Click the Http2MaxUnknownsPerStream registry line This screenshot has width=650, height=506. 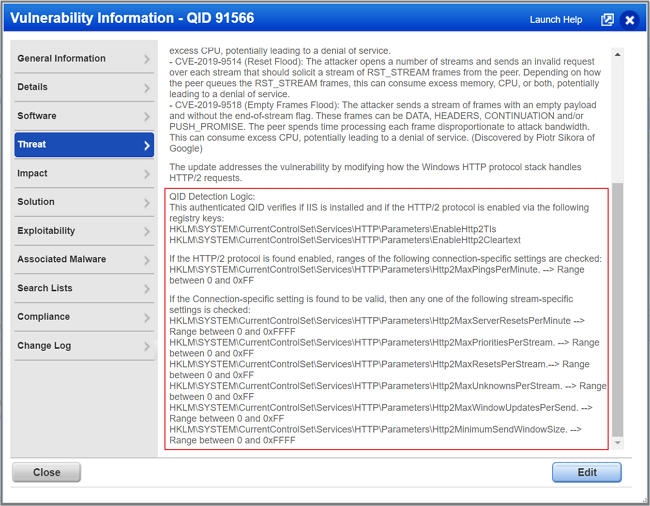click(388, 391)
